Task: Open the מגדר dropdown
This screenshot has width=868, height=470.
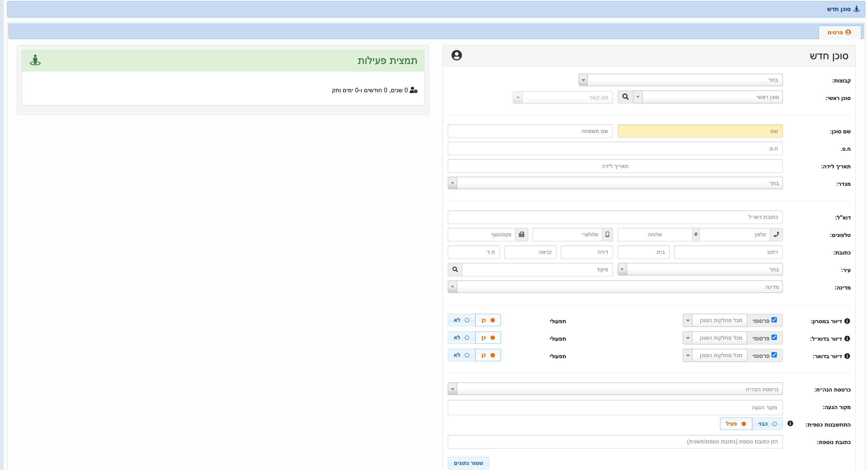Action: point(615,183)
